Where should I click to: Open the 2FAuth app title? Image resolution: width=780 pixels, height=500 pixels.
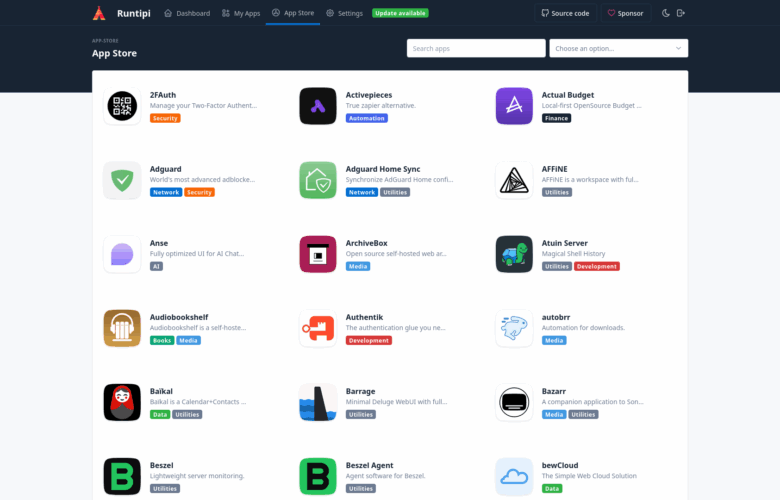(x=163, y=95)
